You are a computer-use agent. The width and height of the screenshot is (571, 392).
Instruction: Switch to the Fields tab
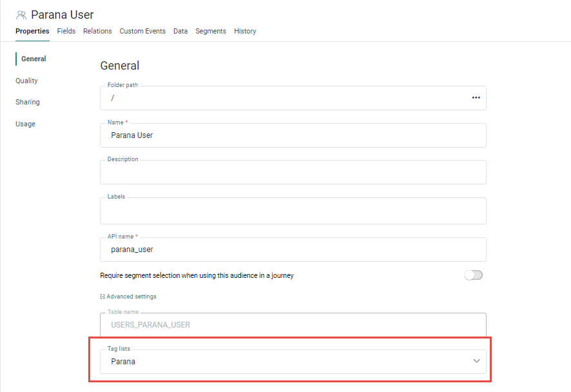66,31
